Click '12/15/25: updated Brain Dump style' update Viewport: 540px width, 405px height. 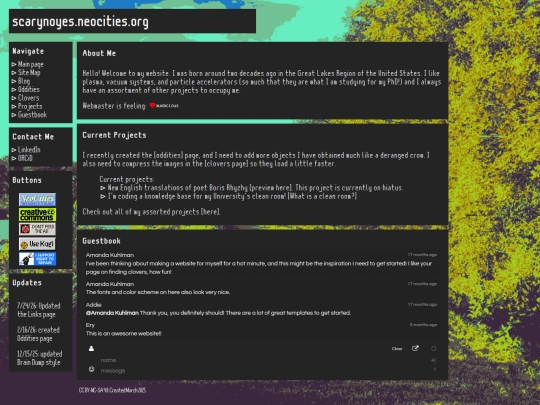tap(40, 358)
